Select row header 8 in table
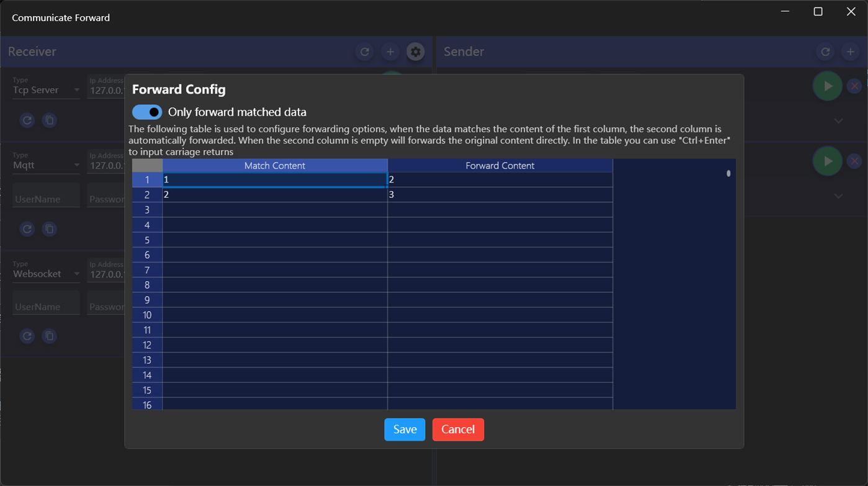868x486 pixels. (147, 285)
